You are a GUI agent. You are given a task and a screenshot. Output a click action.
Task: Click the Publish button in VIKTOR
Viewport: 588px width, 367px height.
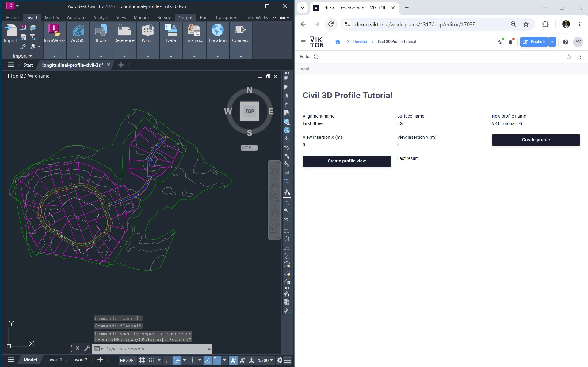point(534,42)
